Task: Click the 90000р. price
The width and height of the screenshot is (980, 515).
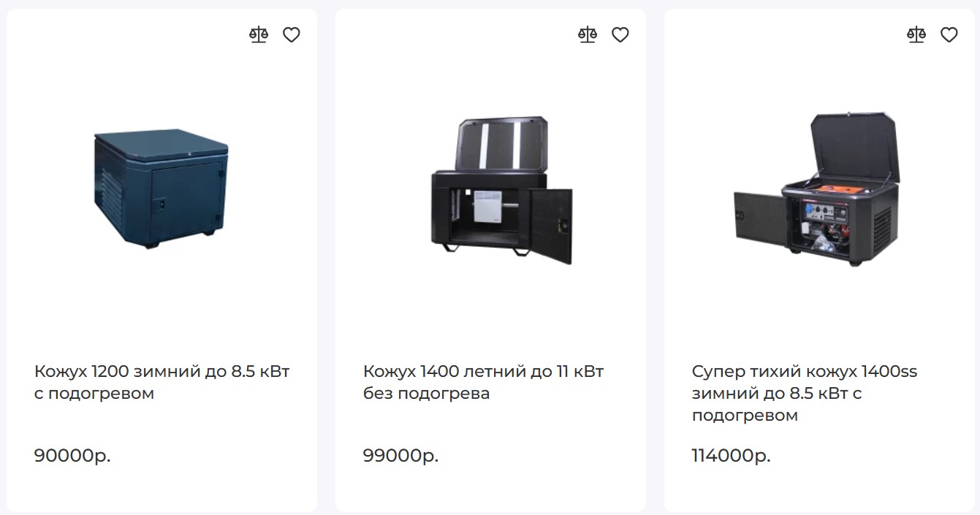Action: pos(72,456)
